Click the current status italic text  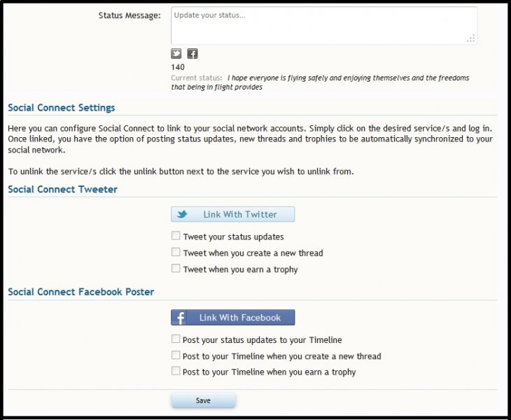pyautogui.click(x=320, y=83)
